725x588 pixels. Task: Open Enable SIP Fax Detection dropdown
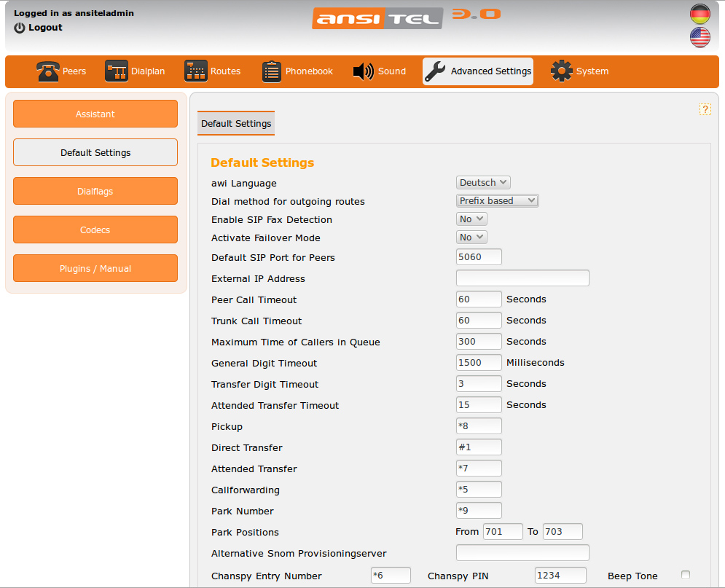(x=471, y=219)
